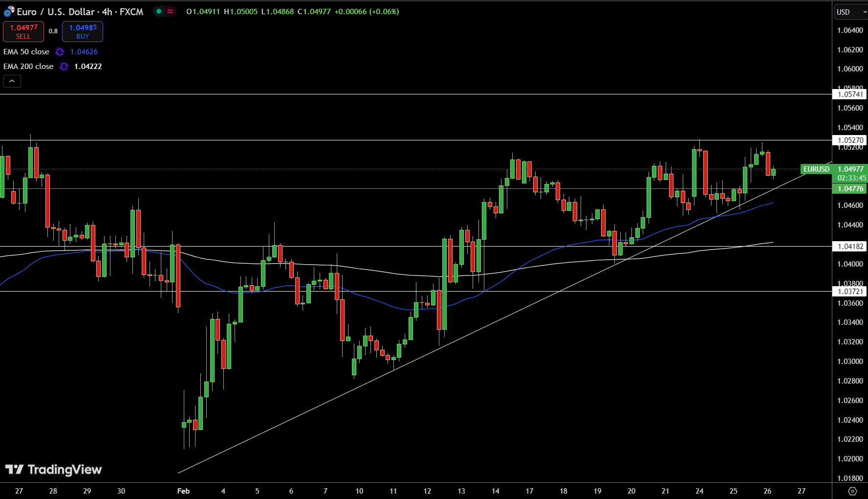
Task: Click the EMA 200 value 1.04222
Action: (x=88, y=67)
